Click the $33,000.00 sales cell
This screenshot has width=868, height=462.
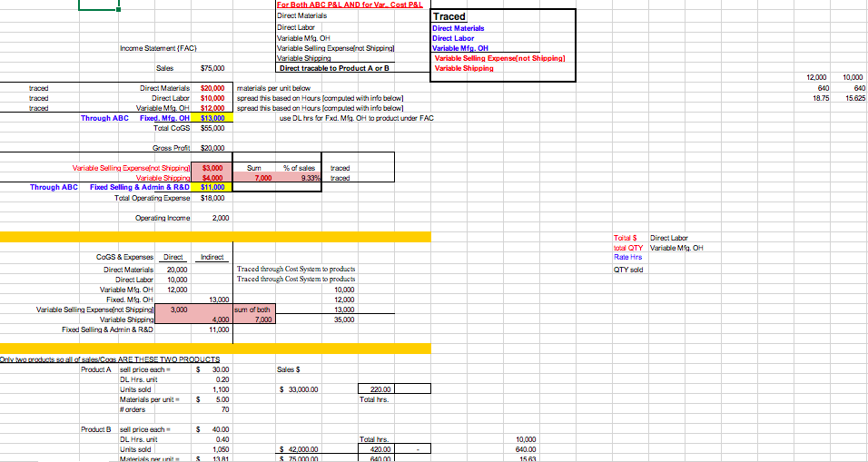click(299, 389)
